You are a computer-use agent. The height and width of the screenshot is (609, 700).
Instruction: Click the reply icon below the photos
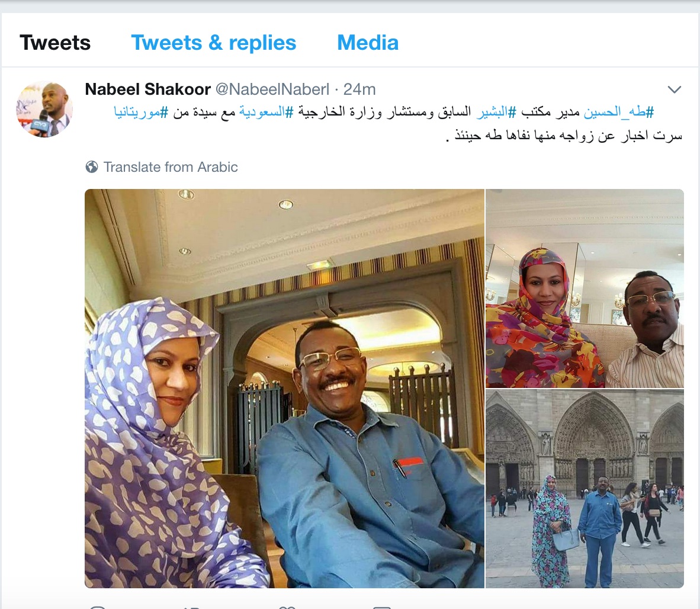(x=98, y=608)
